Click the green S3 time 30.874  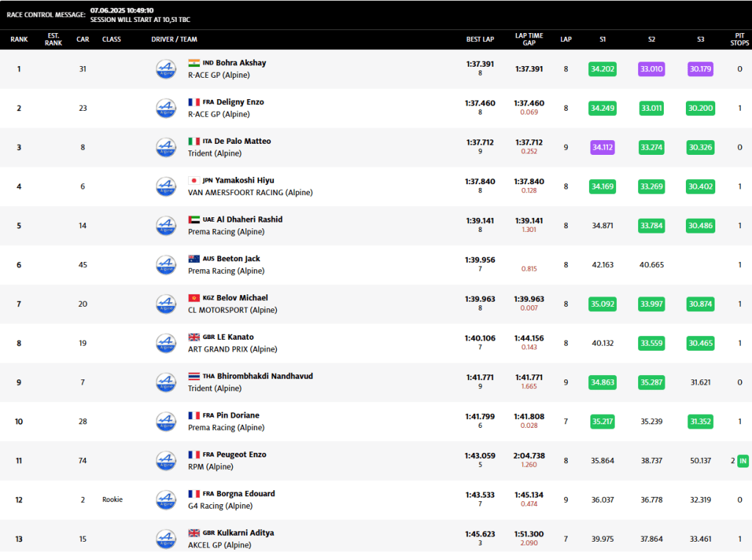701,304
